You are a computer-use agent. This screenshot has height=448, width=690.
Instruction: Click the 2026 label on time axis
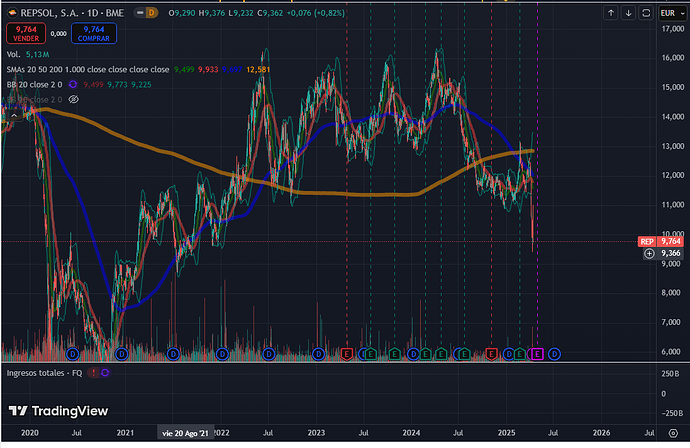pos(601,433)
